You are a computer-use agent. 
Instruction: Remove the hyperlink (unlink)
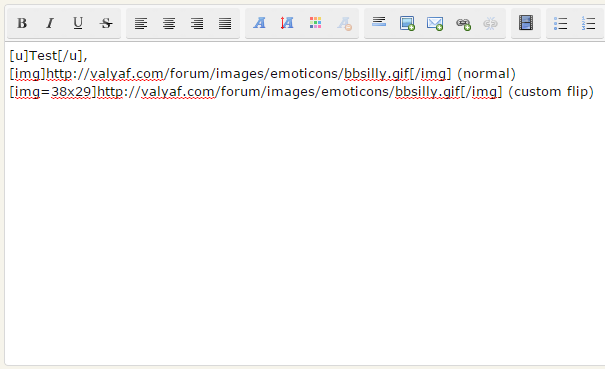pyautogui.click(x=491, y=23)
